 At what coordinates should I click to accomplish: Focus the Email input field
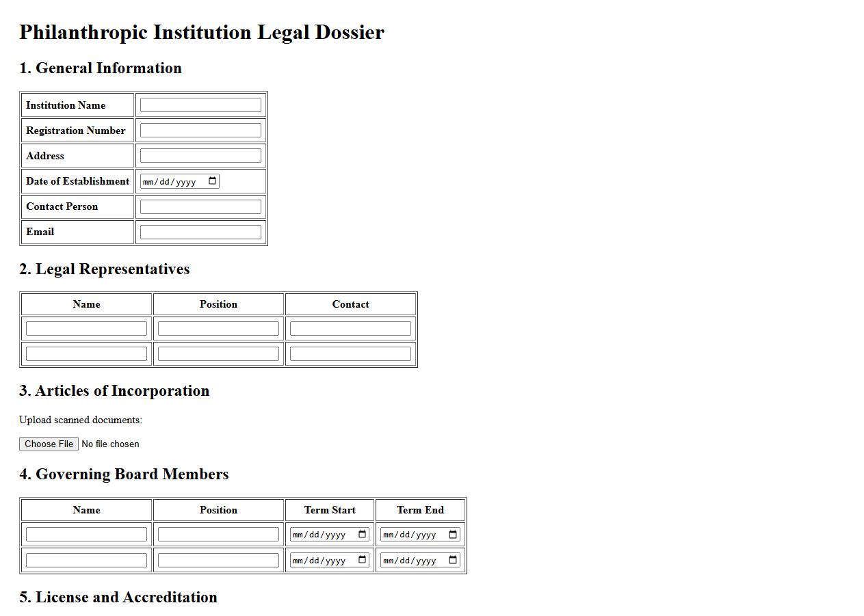click(x=200, y=232)
